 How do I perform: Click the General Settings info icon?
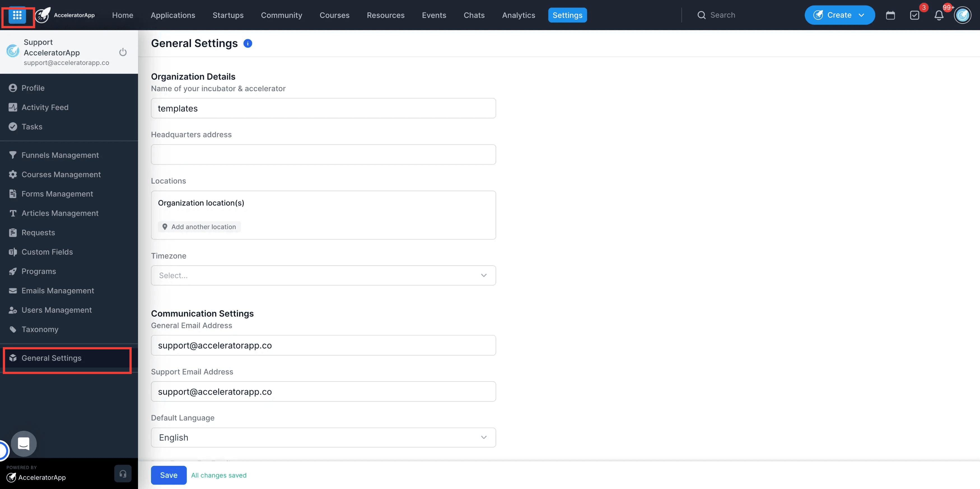(x=248, y=43)
